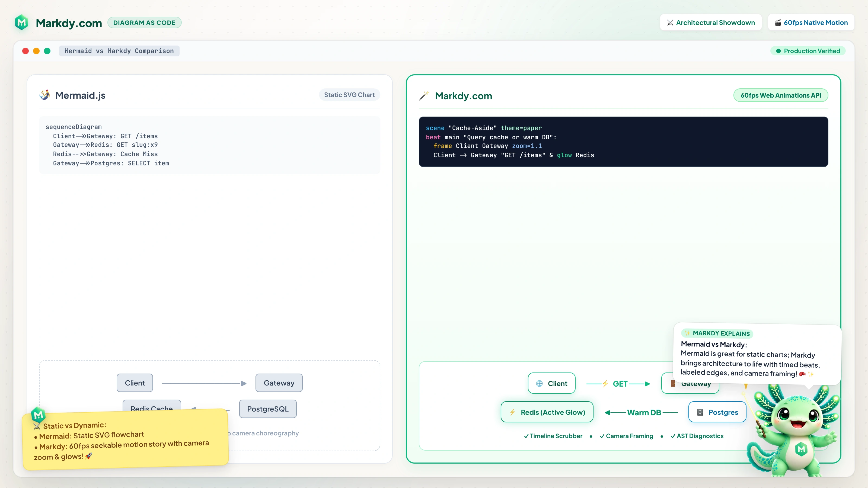Click the 'Gateway->>Redis: GET slug:x9' line

coord(105,145)
